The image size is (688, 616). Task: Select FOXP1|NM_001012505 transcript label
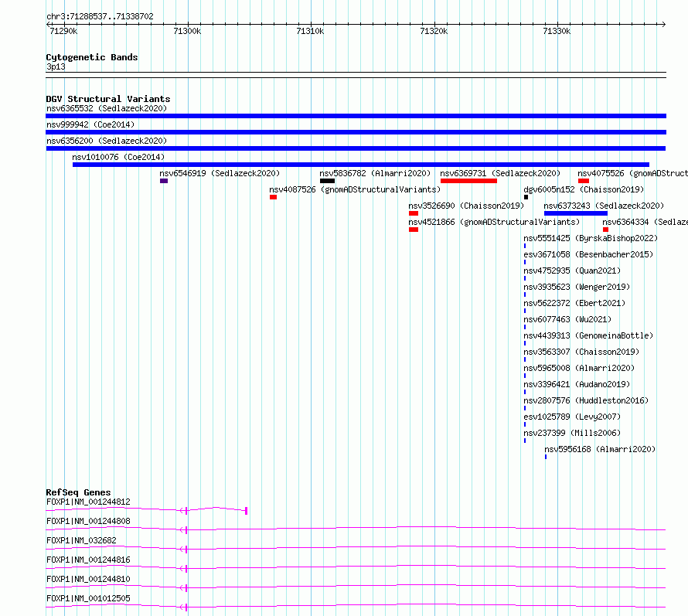tap(88, 598)
